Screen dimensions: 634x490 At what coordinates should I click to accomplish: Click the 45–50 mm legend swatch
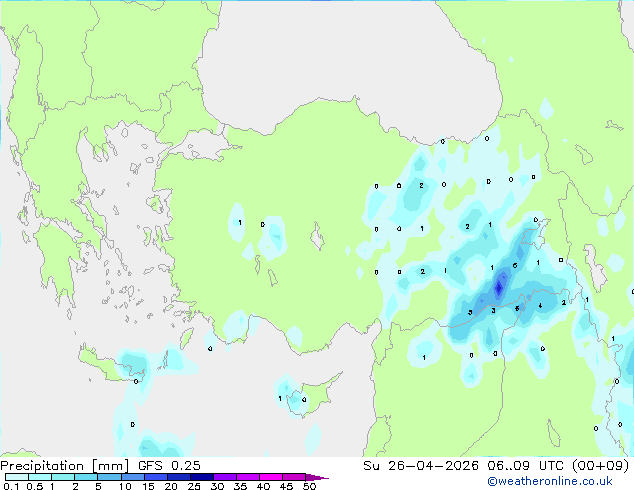pos(294,477)
